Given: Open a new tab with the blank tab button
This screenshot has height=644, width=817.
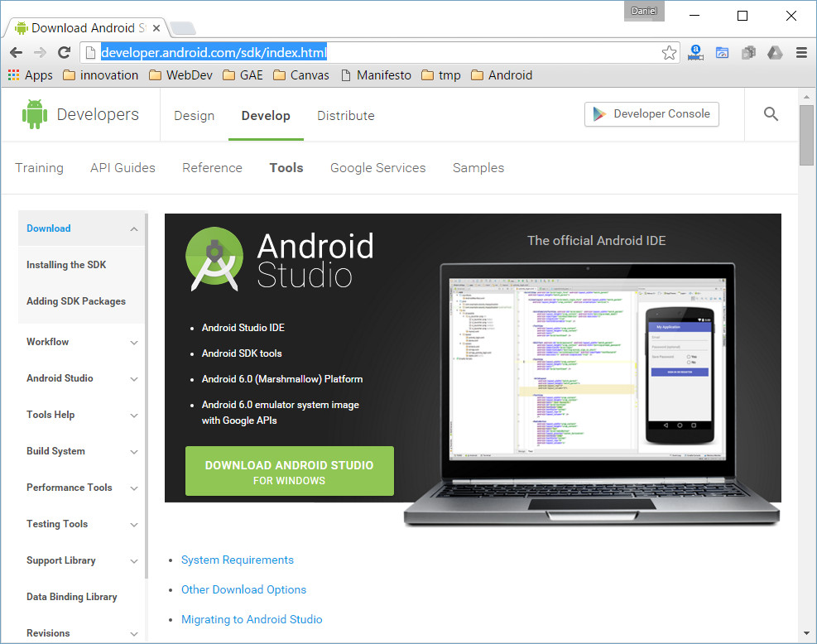Looking at the screenshot, I should pos(182,28).
